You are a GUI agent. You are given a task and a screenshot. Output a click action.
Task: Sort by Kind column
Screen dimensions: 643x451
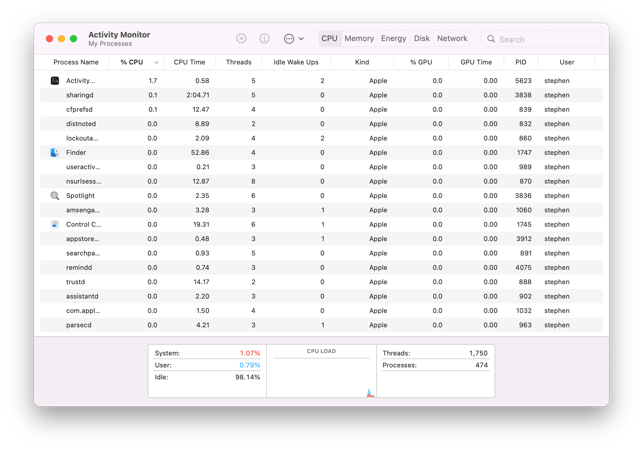coord(362,62)
